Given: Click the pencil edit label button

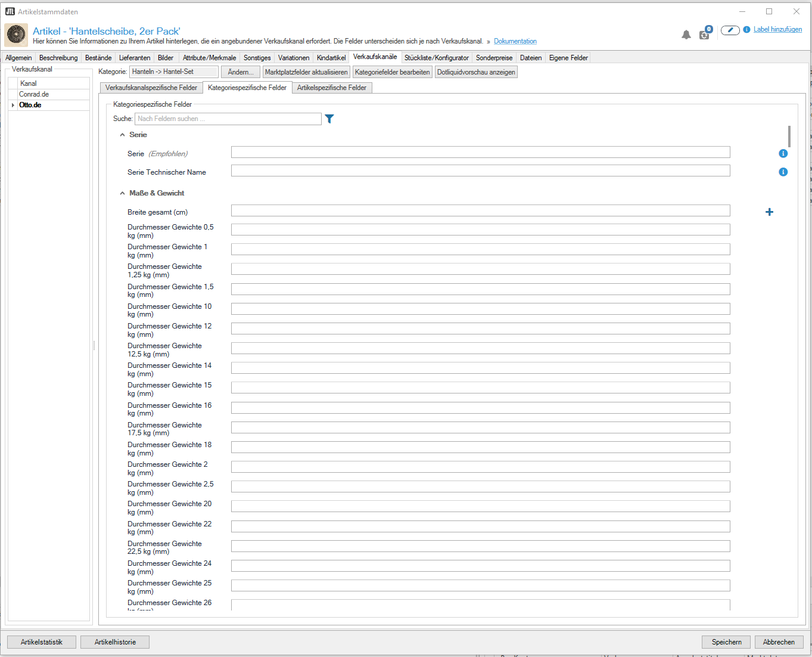Looking at the screenshot, I should coord(730,30).
